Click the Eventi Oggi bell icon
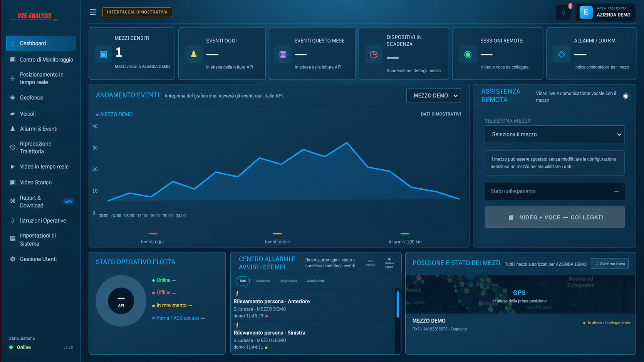The image size is (644, 362). pos(194,54)
